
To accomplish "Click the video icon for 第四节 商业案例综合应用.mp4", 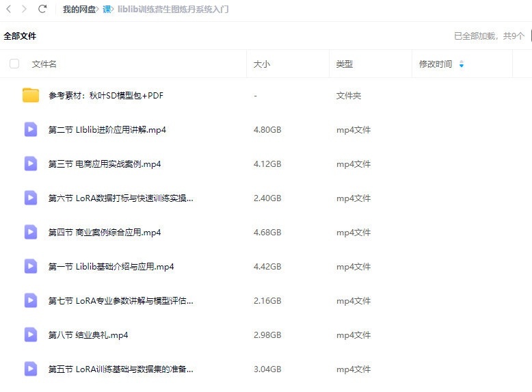I will [x=31, y=233].
